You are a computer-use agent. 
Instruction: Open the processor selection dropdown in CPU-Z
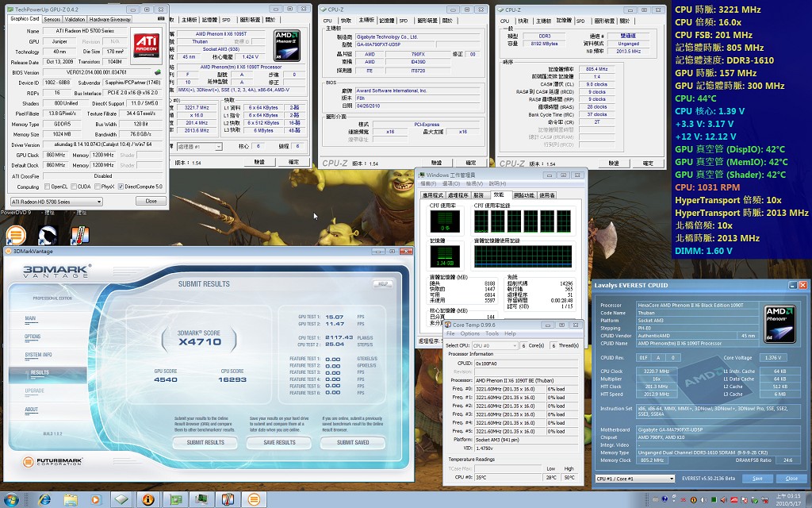click(x=199, y=147)
